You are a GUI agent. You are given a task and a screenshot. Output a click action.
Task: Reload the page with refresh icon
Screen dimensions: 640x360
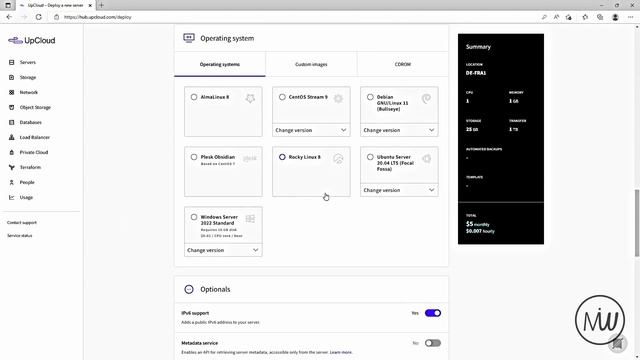(x=38, y=17)
